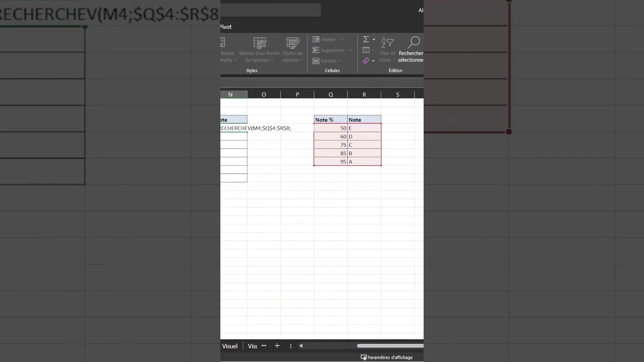The height and width of the screenshot is (362, 644).
Task: Click the Format cells icon
Action: (x=316, y=61)
